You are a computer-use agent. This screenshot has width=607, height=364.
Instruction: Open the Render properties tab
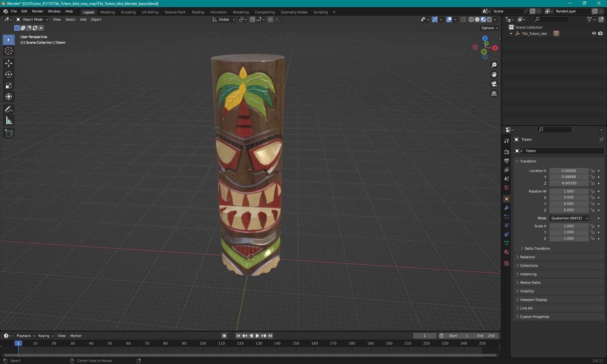507,152
